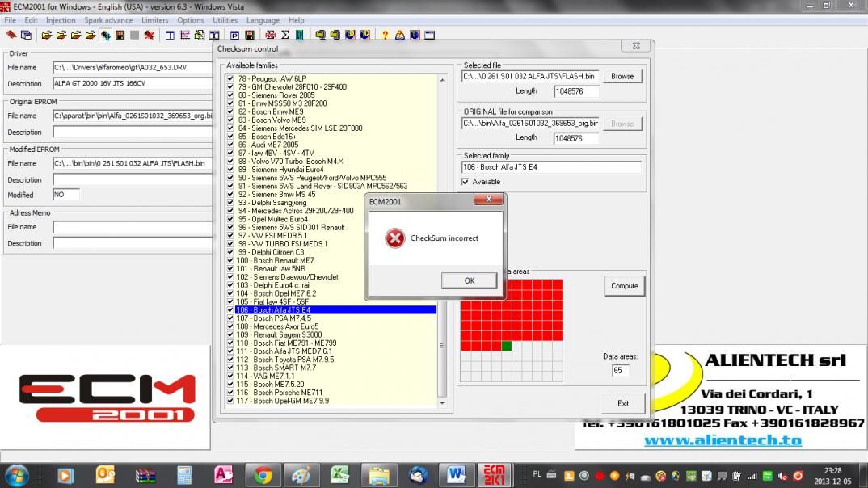Open the table window toolbar icon

point(170,35)
